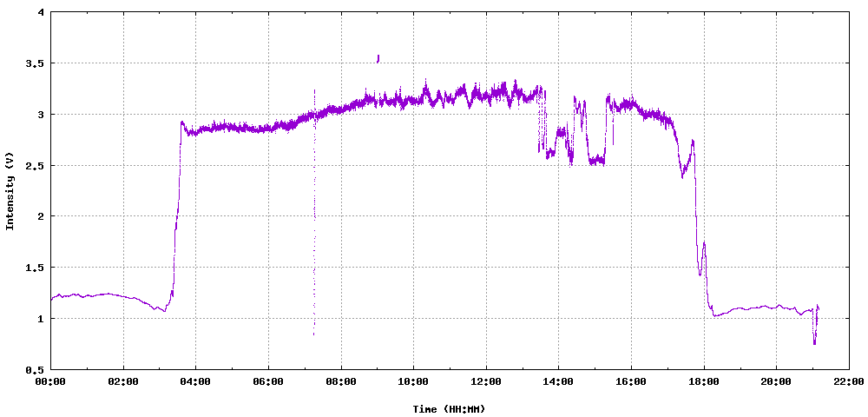Click the '1' y-axis tick label
868x417 pixels.
[x=42, y=319]
